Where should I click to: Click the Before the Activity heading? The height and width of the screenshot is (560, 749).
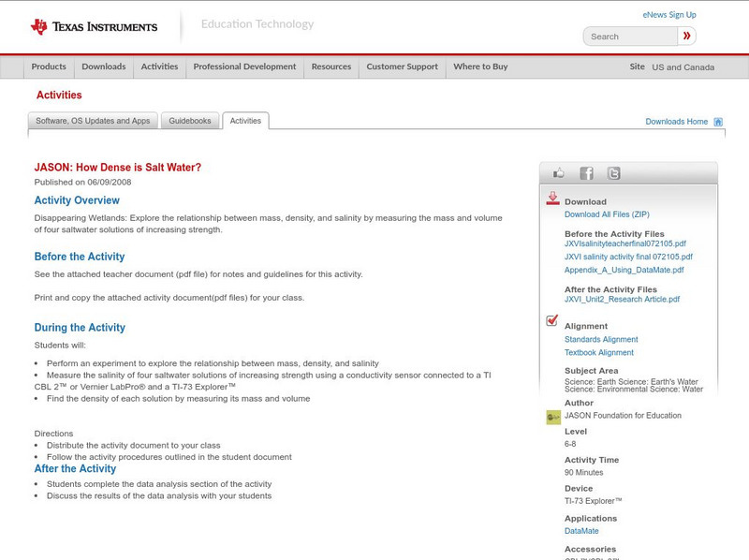point(80,257)
